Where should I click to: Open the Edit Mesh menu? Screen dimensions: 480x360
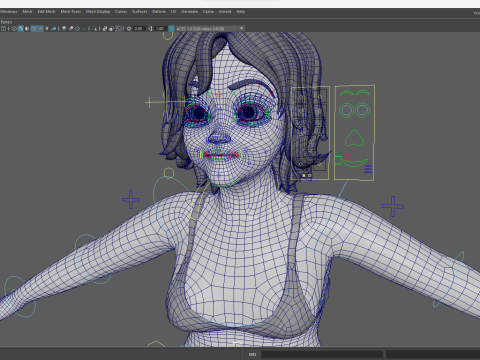[46, 12]
